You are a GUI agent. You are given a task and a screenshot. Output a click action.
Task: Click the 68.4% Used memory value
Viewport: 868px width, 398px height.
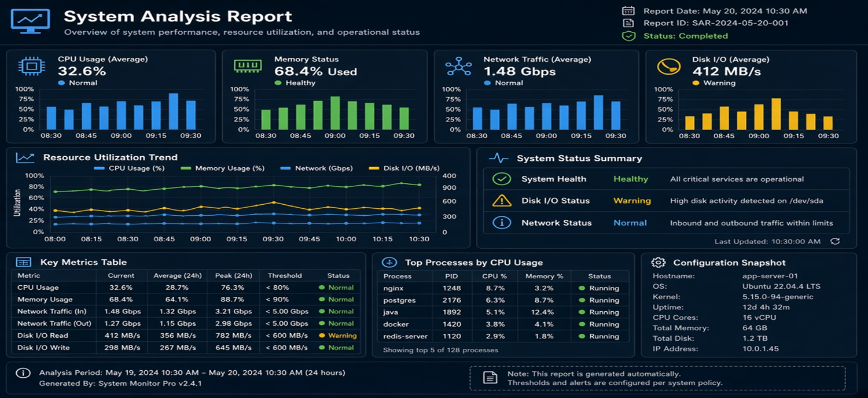click(315, 72)
